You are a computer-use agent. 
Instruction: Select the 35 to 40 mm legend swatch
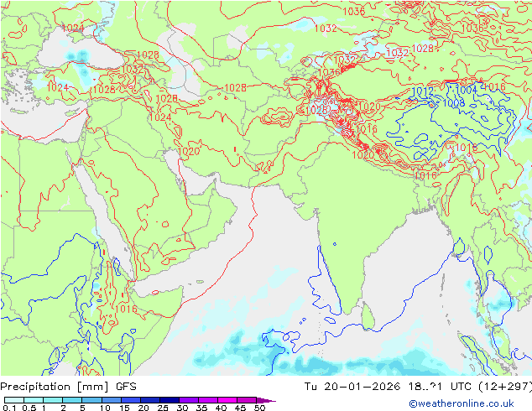[207, 400]
